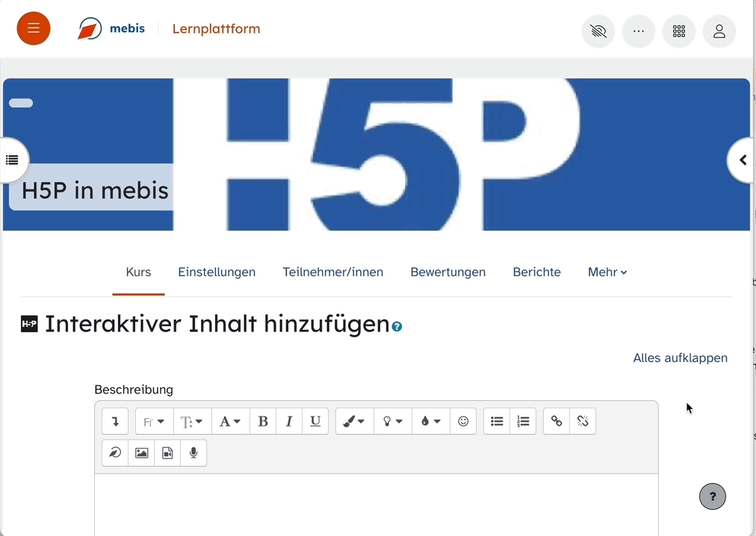Viewport: 756px width, 536px height.
Task: Click the insert image icon
Action: click(141, 453)
